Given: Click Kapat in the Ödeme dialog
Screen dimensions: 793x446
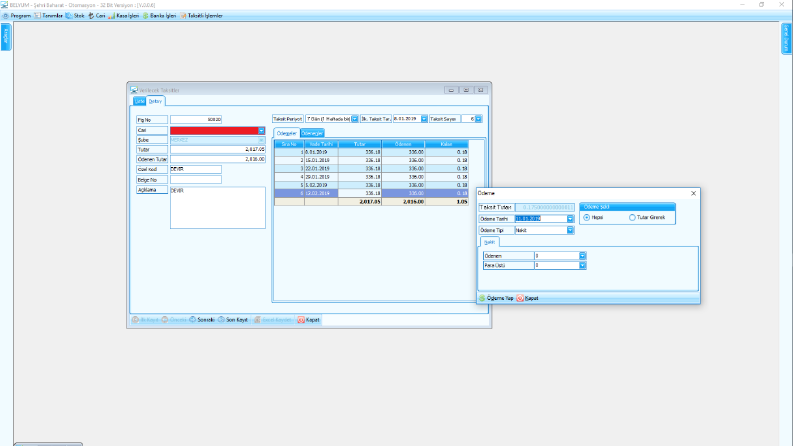Looking at the screenshot, I should click(527, 298).
